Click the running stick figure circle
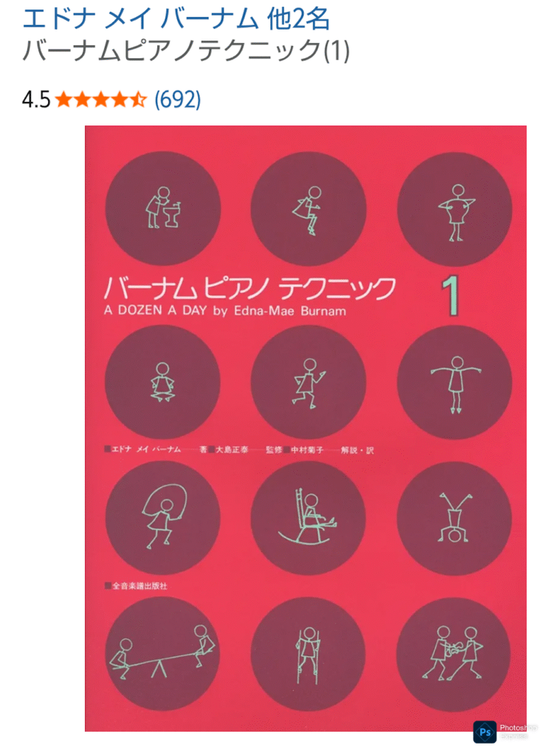Screen dimensions: 551x756 309,382
